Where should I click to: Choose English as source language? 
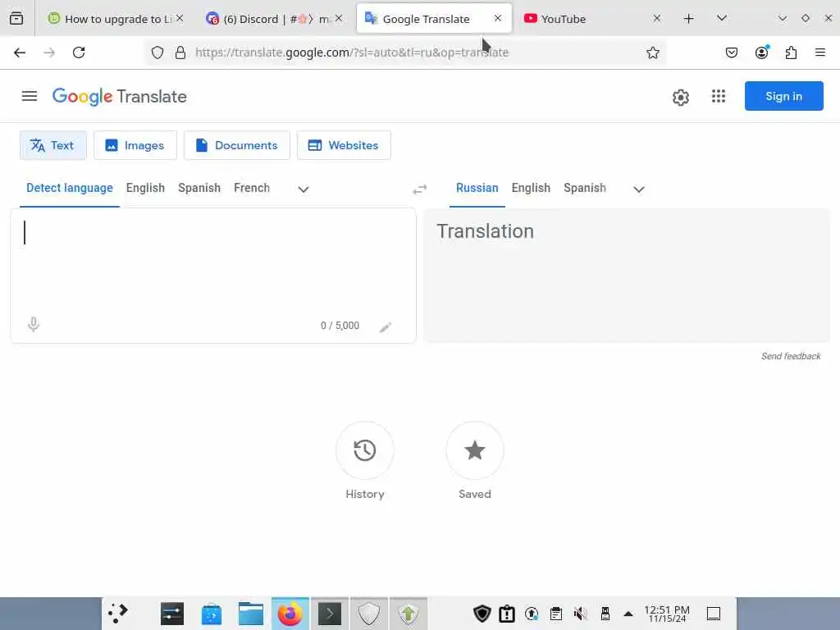click(x=145, y=188)
